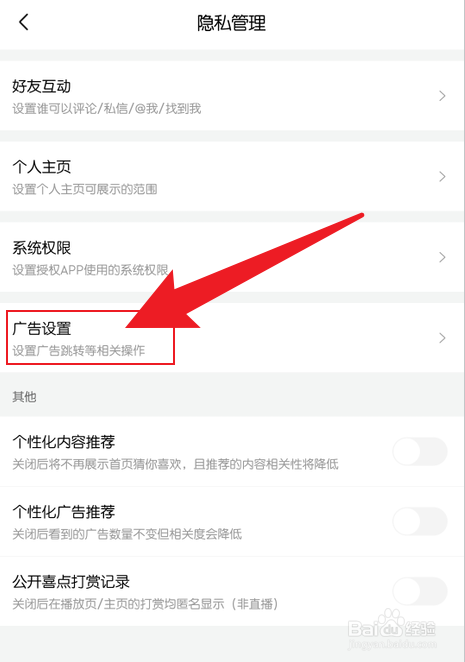Tap 其他 section header
Viewport: 465px width, 662px height.
click(x=24, y=397)
